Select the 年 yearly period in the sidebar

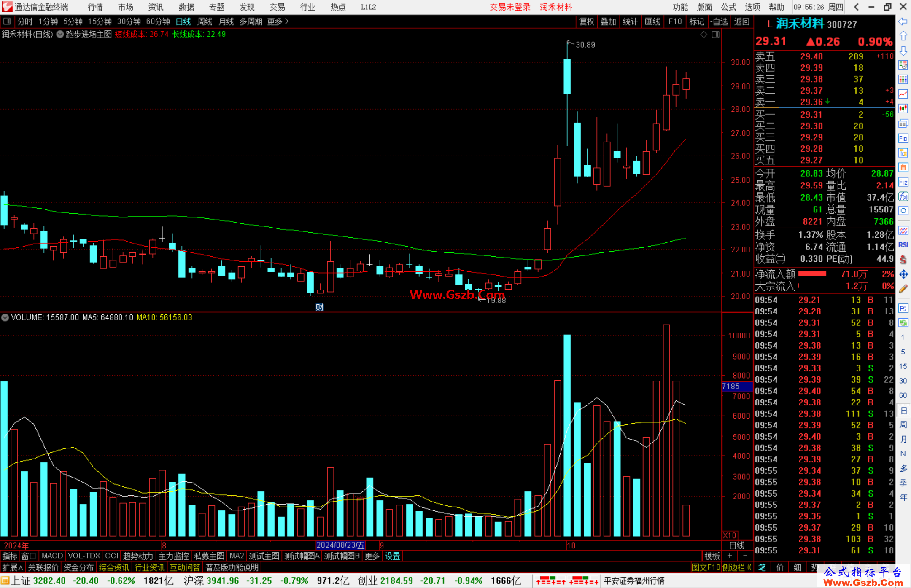point(903,497)
